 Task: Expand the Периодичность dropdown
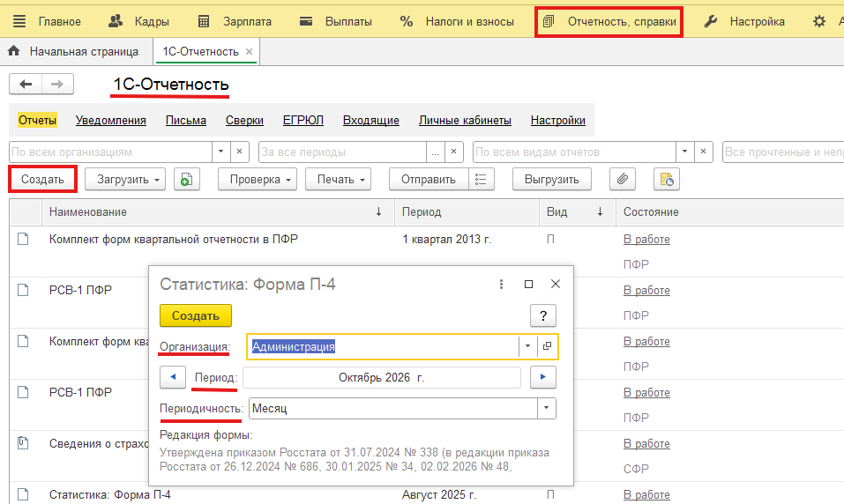(x=546, y=408)
